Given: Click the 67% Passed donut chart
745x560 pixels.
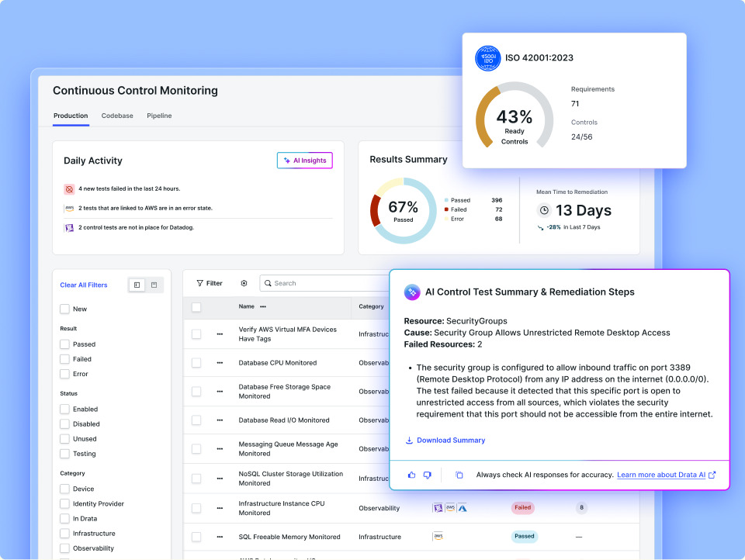Looking at the screenshot, I should click(403, 210).
